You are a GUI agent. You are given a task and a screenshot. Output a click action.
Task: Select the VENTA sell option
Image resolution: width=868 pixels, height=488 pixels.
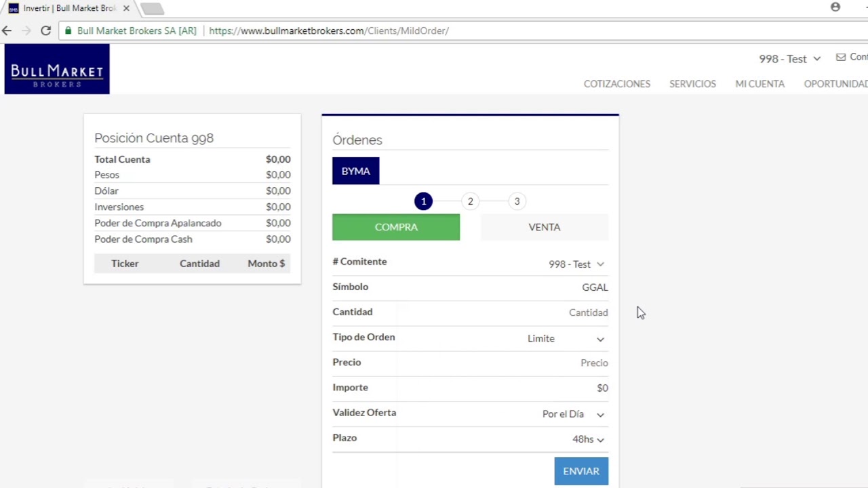[545, 227]
